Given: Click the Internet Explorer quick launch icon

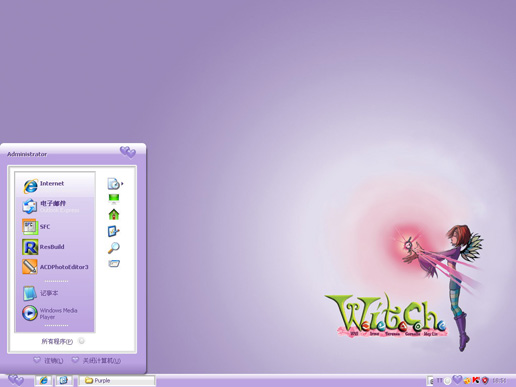Looking at the screenshot, I should coord(43,380).
